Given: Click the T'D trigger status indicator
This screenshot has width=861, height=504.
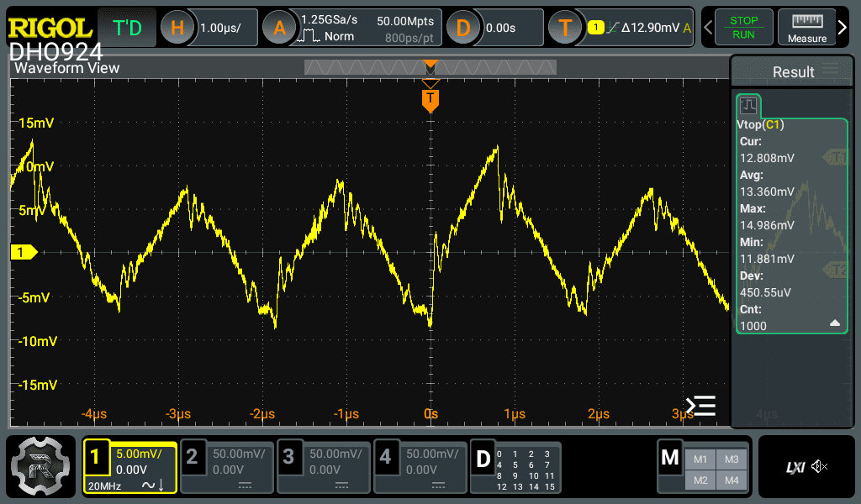Looking at the screenshot, I should coord(127,28).
